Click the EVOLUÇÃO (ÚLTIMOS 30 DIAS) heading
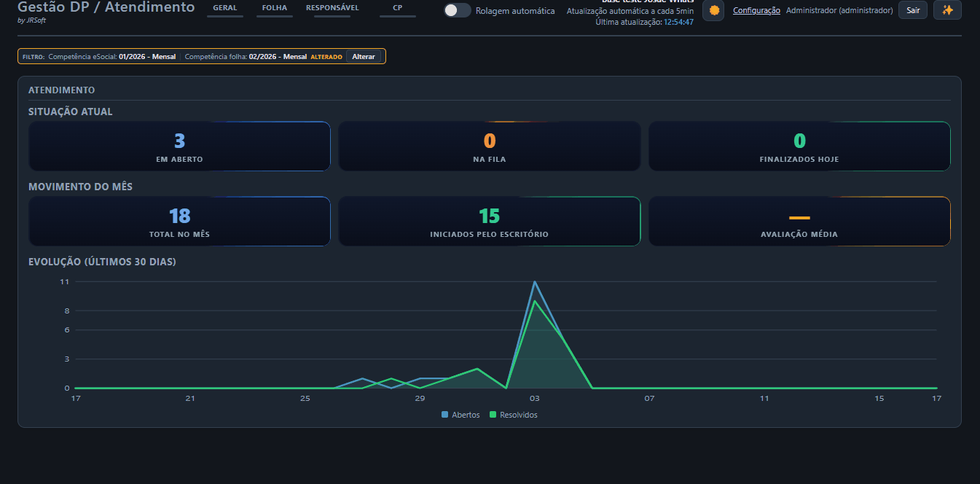Image resolution: width=980 pixels, height=484 pixels. click(102, 262)
